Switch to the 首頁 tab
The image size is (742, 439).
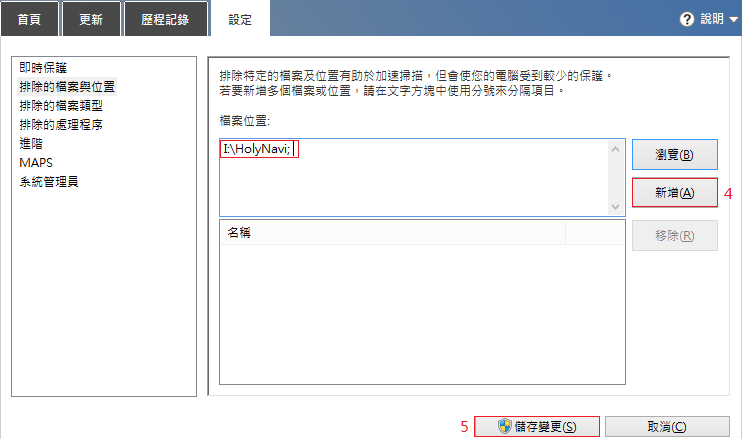pyautogui.click(x=29, y=19)
